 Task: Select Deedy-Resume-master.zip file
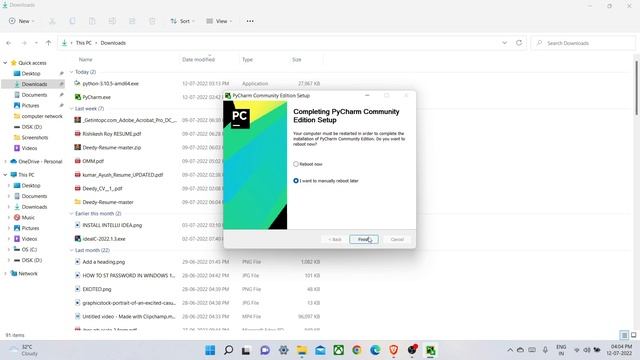(111, 147)
